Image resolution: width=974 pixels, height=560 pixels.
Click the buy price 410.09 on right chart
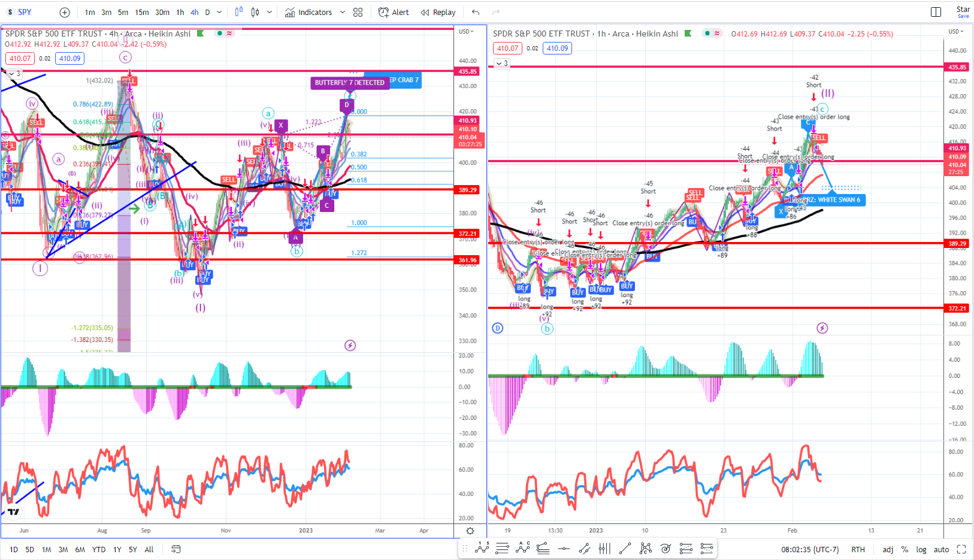[558, 49]
